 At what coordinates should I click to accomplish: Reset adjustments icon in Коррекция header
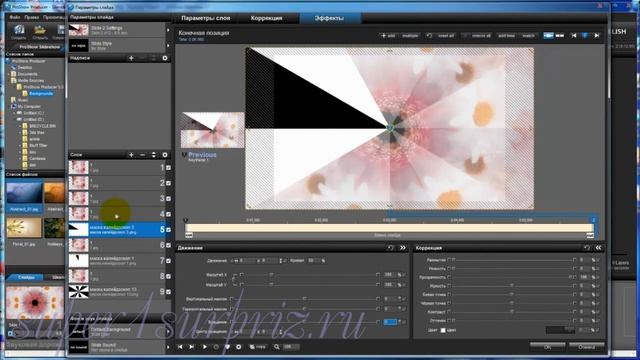pos(587,248)
